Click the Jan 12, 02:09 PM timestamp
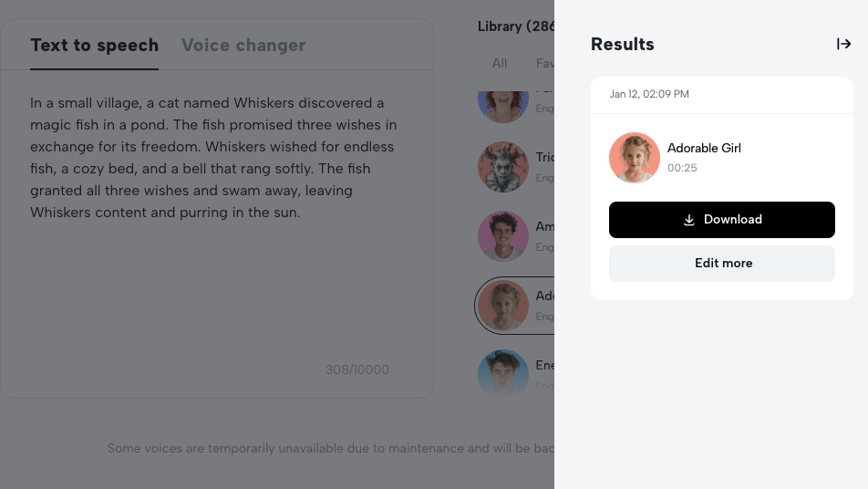This screenshot has height=489, width=868. click(x=649, y=94)
